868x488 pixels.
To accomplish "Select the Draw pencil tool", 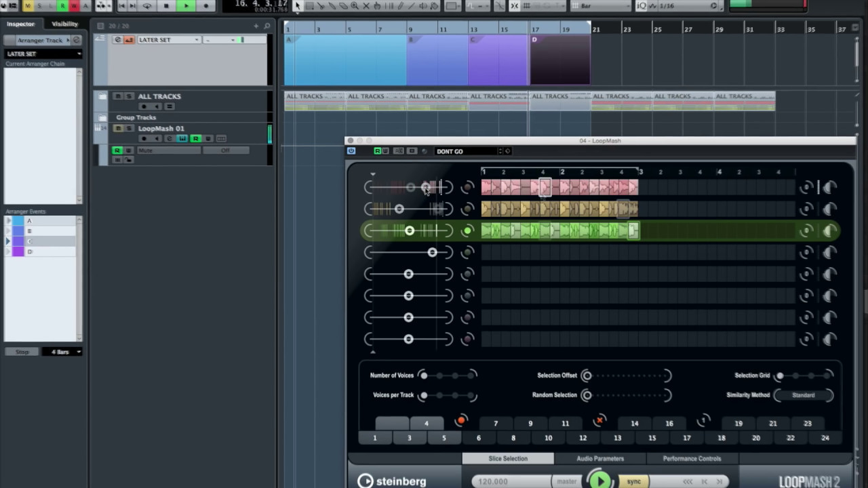I will 401,6.
